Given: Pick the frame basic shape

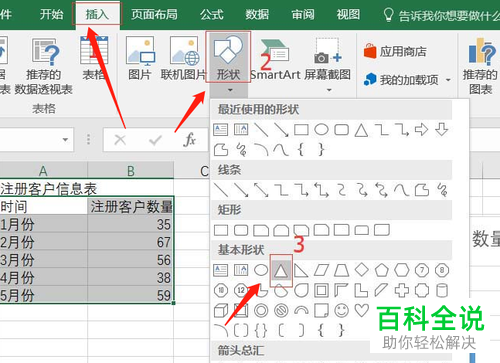Looking at the screenshot, I should 321,291.
